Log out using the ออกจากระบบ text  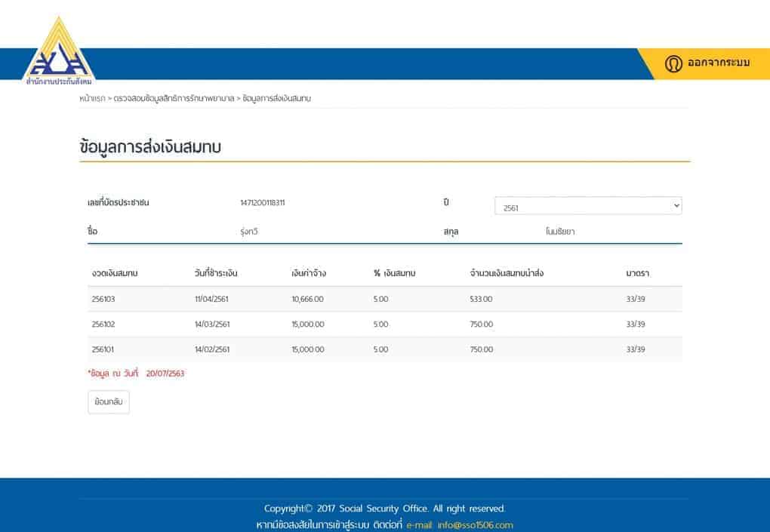pos(718,63)
